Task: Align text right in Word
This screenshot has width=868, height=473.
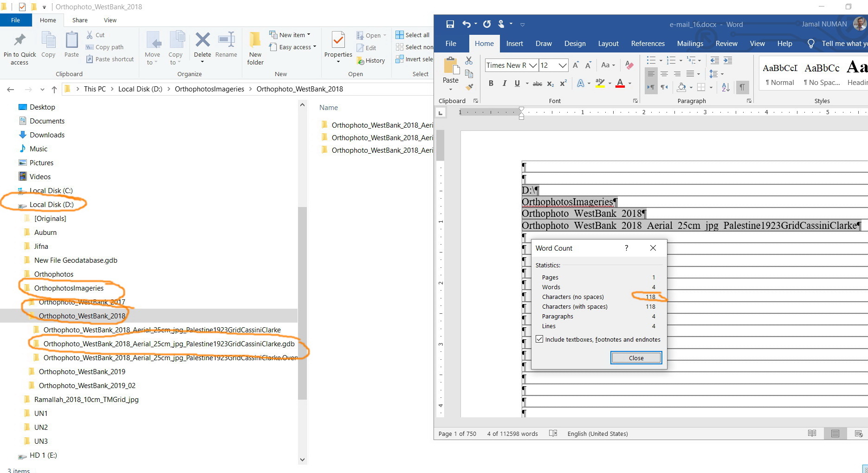Action: coord(677,74)
